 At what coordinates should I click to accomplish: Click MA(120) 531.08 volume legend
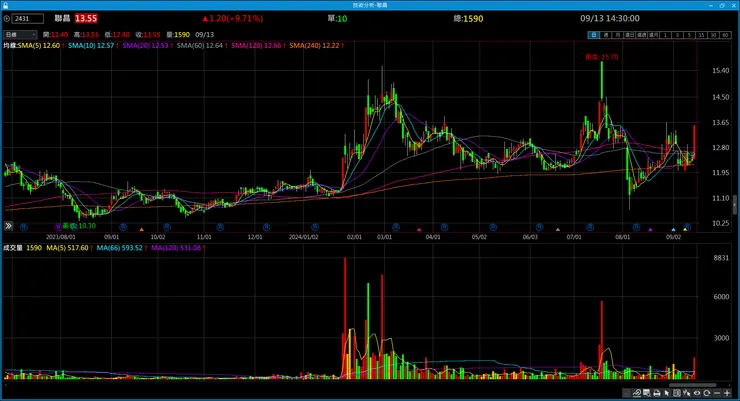coord(176,248)
